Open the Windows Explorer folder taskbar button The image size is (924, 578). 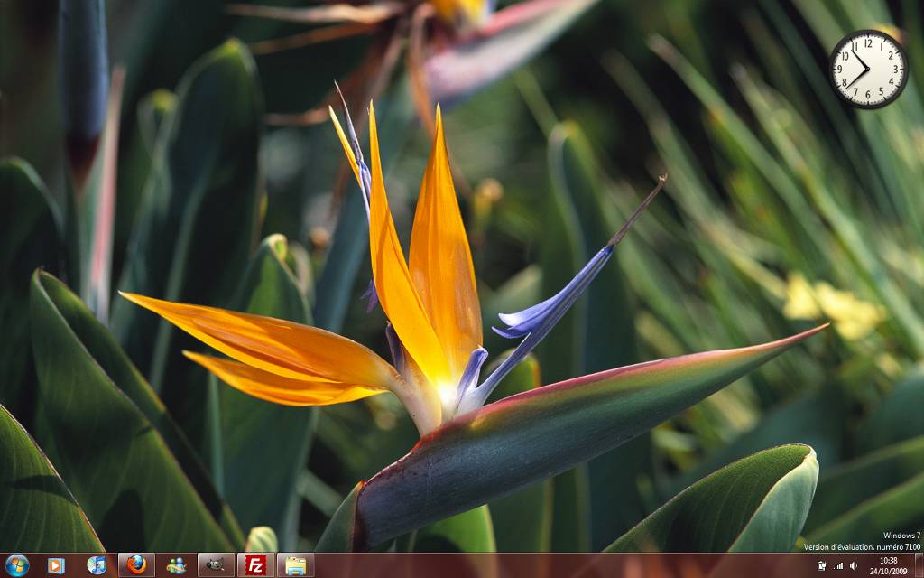295,565
